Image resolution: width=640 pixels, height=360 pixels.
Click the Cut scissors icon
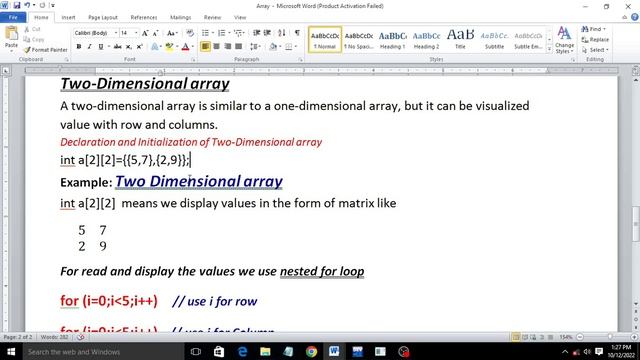point(27,29)
